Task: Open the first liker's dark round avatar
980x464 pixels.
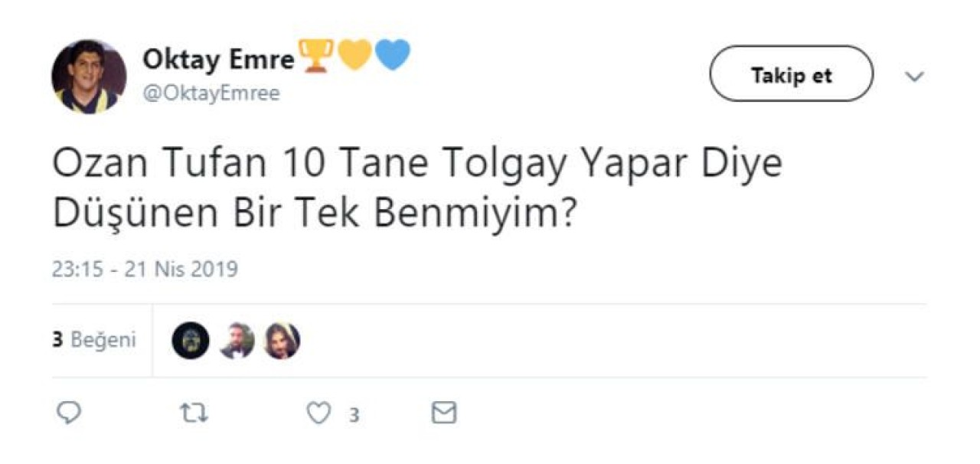Action: pos(191,341)
